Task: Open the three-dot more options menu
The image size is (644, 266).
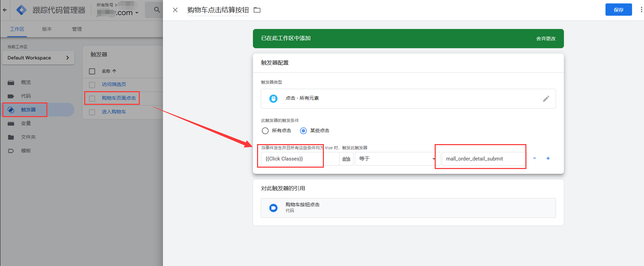Action: click(641, 10)
